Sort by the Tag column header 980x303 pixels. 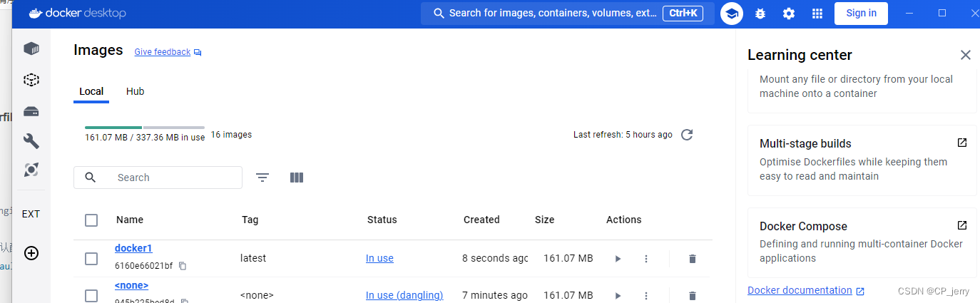250,220
